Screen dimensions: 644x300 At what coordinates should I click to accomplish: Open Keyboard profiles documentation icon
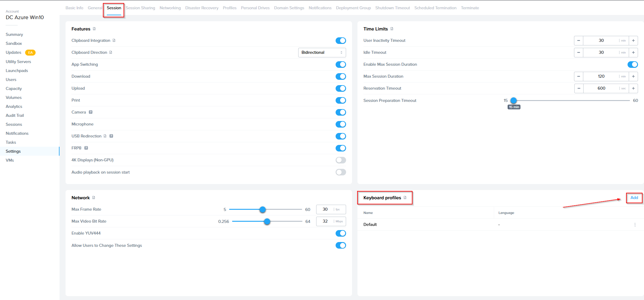[x=405, y=198]
